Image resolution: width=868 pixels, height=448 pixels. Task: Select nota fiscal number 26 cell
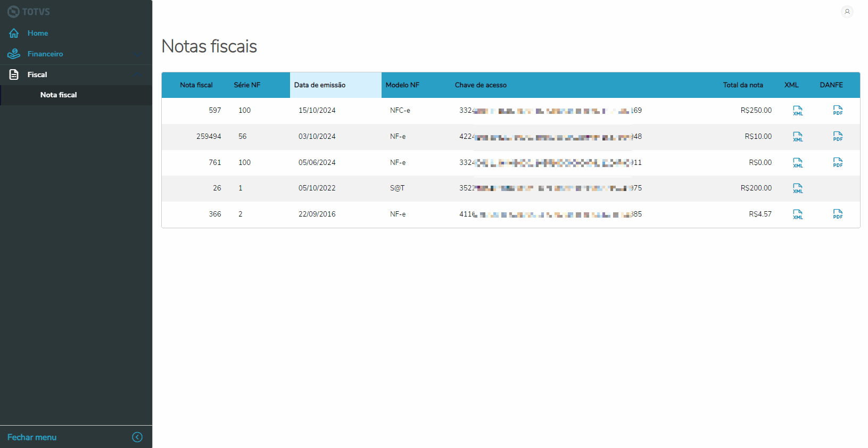[217, 188]
